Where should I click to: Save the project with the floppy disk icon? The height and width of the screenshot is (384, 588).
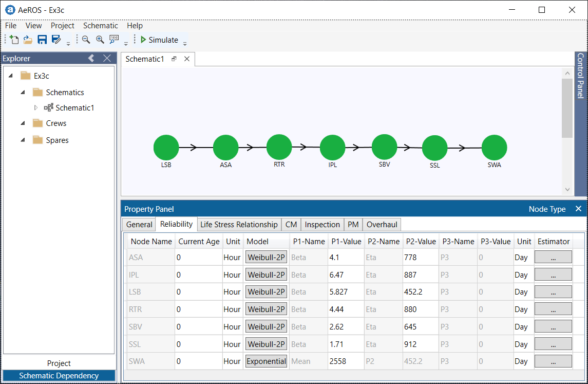[42, 40]
